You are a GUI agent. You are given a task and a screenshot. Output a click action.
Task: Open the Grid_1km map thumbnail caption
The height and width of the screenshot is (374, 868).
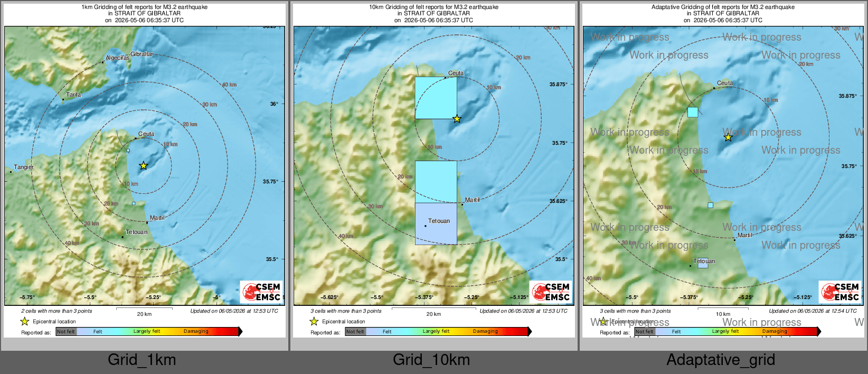(x=142, y=360)
